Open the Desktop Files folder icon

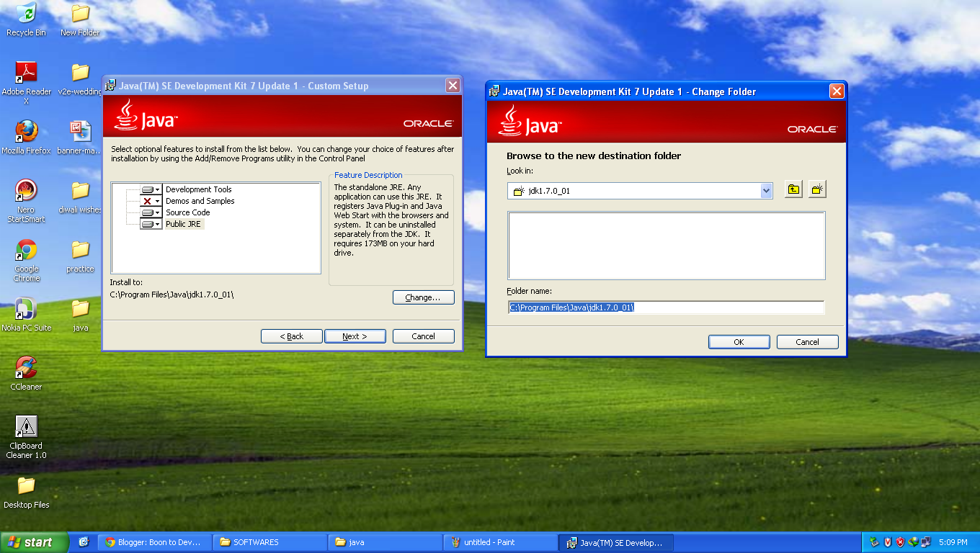click(26, 492)
